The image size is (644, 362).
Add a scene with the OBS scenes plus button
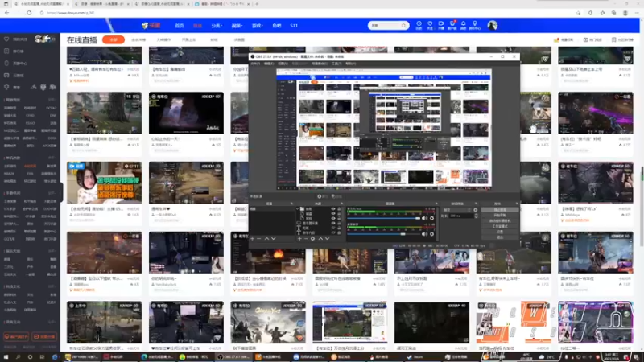pos(253,238)
